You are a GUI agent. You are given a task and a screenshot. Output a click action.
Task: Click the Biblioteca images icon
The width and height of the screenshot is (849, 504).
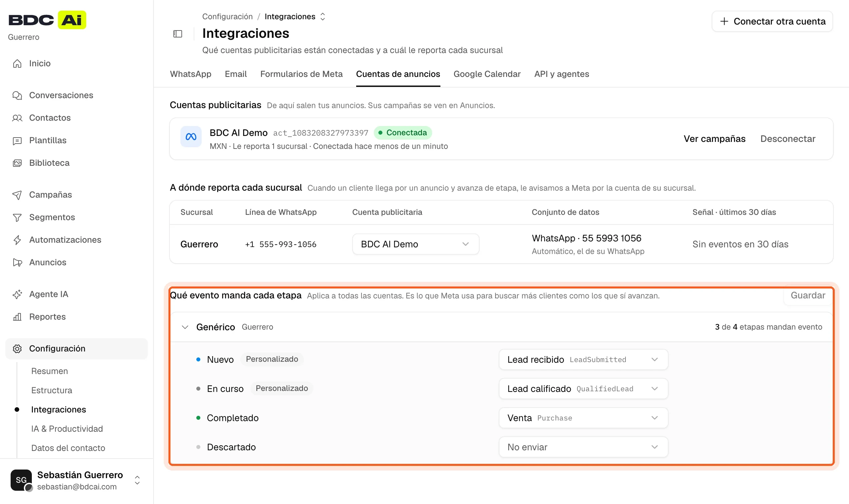tap(17, 163)
